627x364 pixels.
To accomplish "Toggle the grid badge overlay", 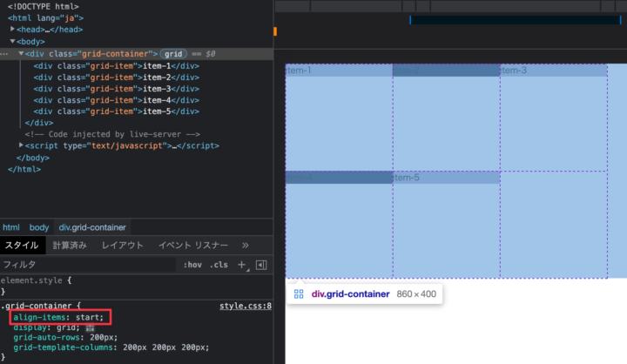I will (173, 54).
